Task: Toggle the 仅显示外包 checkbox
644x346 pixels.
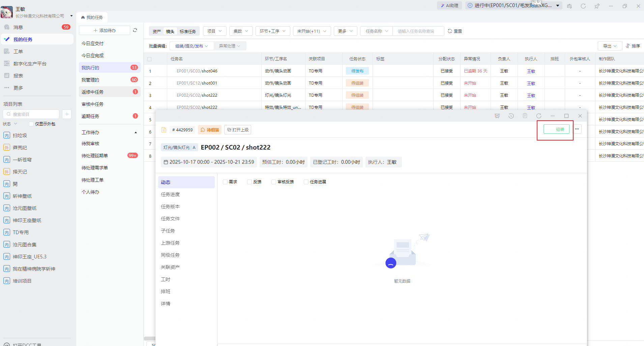Action: pyautogui.click(x=31, y=124)
